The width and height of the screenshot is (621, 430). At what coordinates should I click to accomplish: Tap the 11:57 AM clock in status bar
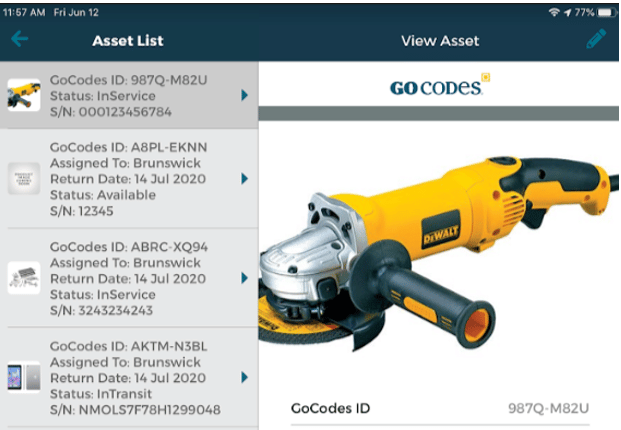coord(24,13)
